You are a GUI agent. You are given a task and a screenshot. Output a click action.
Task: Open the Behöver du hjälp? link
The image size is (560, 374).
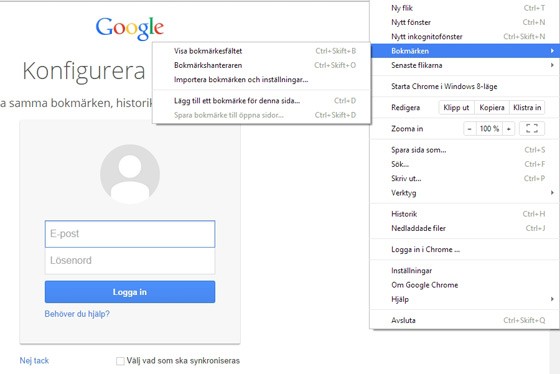77,314
